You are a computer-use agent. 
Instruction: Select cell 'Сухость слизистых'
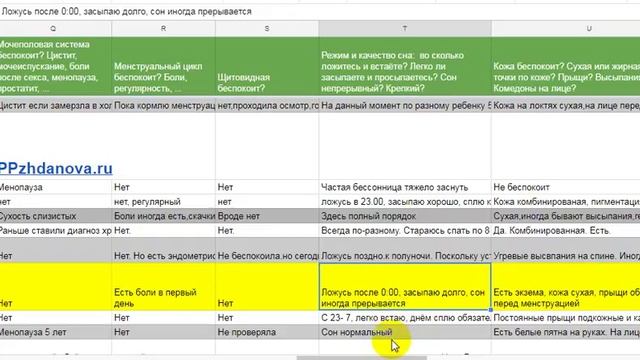coord(55,216)
